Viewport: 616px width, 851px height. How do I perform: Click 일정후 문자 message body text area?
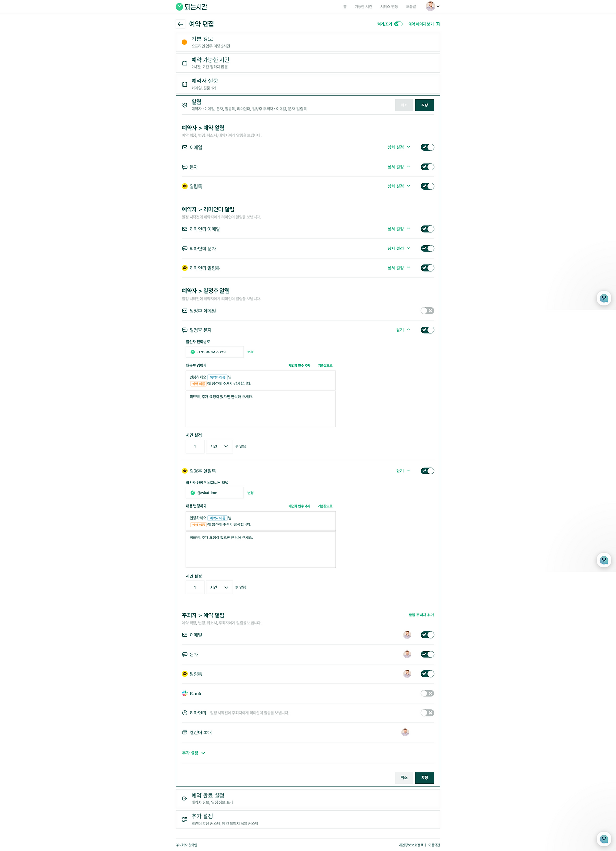point(261,409)
